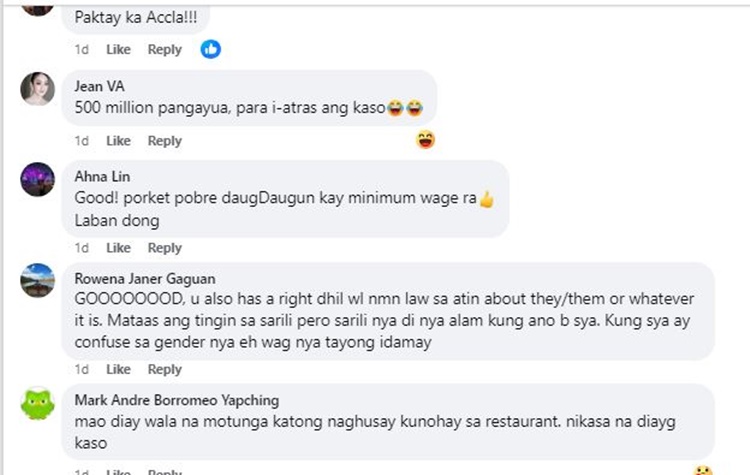Reply to Jean VA's comment
This screenshot has height=475, width=750.
click(164, 141)
